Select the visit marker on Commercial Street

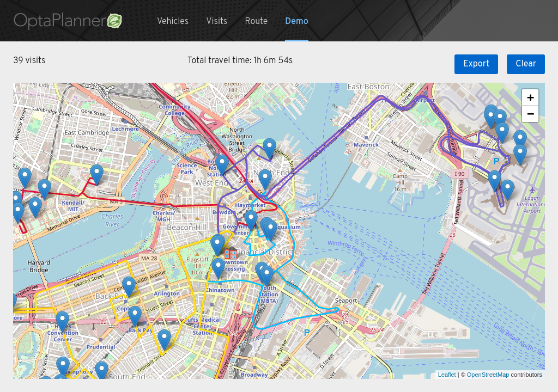(269, 149)
